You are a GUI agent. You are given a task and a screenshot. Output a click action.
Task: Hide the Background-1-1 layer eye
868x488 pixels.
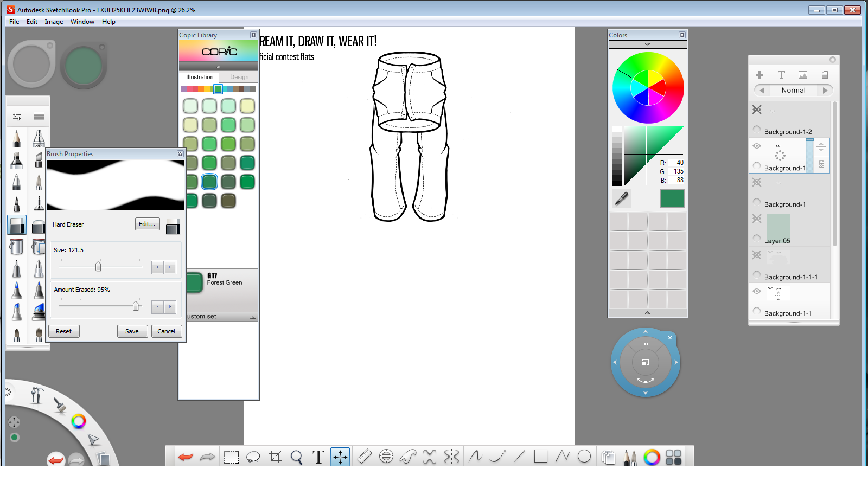757,291
